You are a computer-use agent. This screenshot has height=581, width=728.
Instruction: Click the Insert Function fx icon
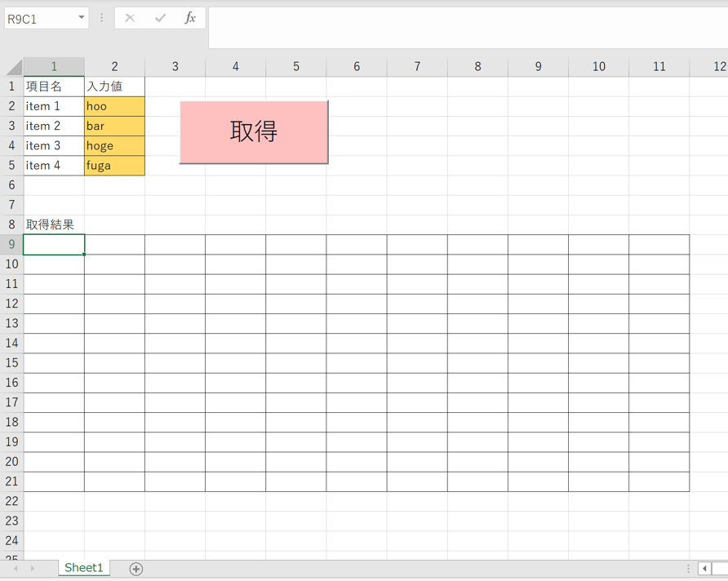click(x=190, y=18)
